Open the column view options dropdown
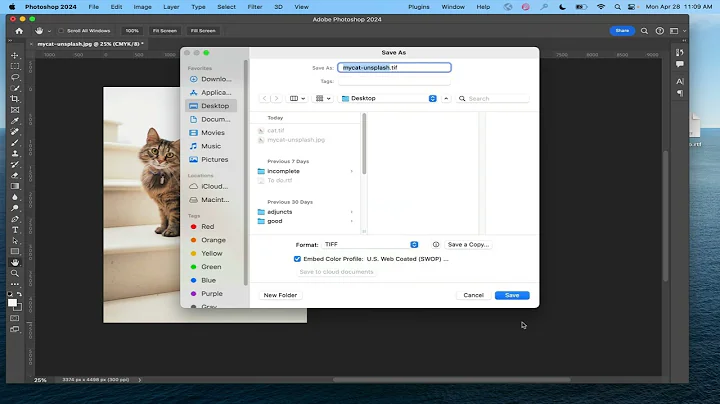Image resolution: width=720 pixels, height=404 pixels. click(x=298, y=98)
